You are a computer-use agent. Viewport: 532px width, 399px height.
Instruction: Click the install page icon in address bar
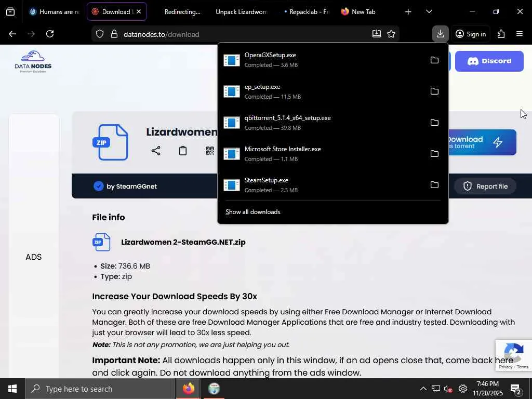click(376, 34)
